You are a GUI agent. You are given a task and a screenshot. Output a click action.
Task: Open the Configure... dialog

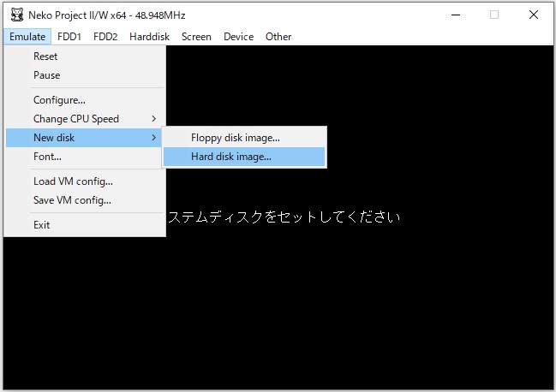coord(85,100)
